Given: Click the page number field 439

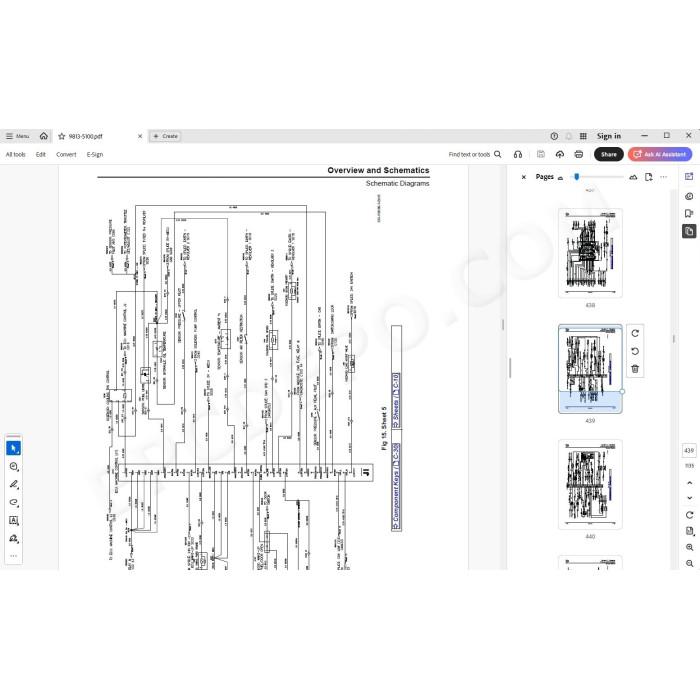Looking at the screenshot, I should [689, 450].
